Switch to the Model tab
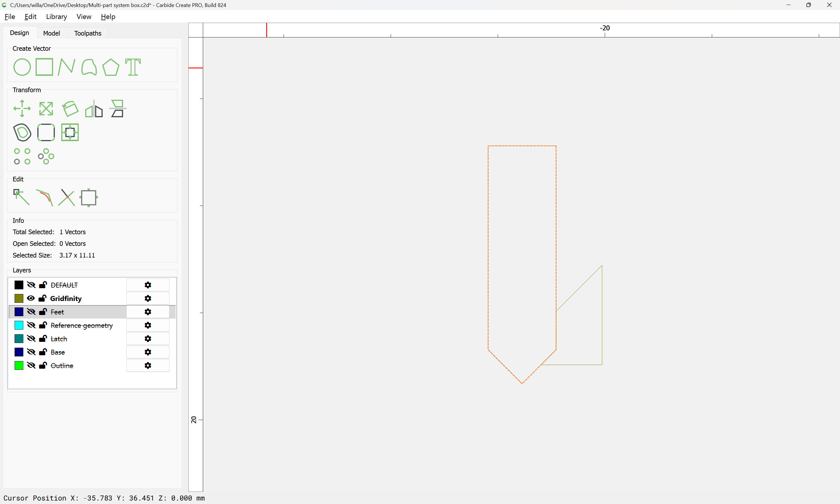The width and height of the screenshot is (840, 504). coord(52,33)
